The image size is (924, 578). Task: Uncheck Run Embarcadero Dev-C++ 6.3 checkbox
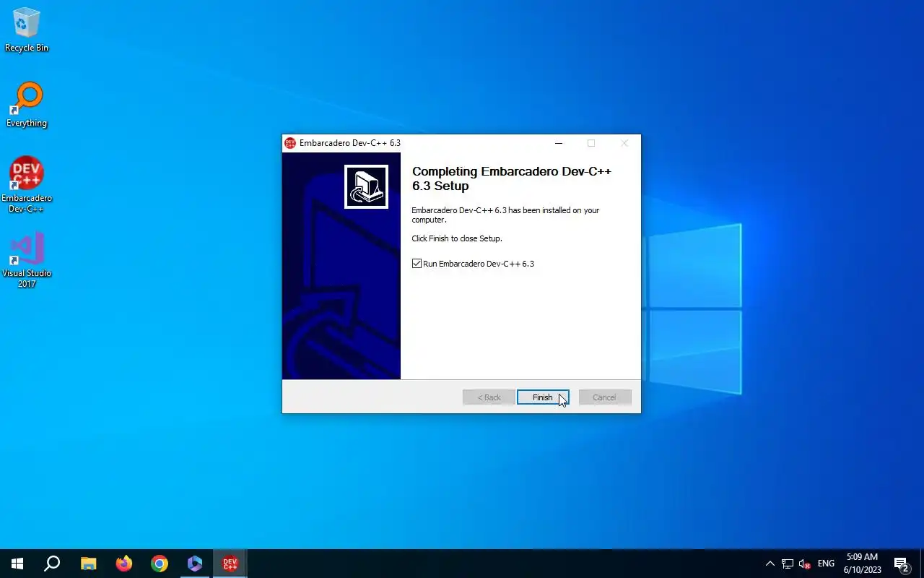point(417,264)
